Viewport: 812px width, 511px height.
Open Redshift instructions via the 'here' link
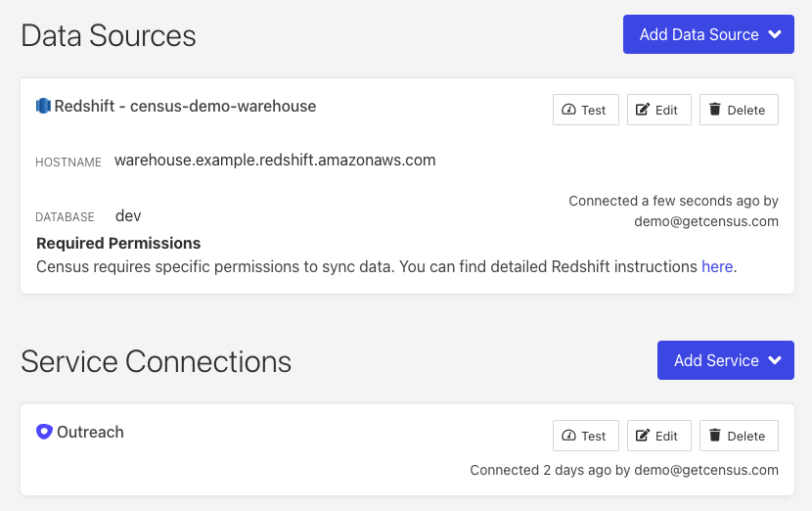coord(717,266)
